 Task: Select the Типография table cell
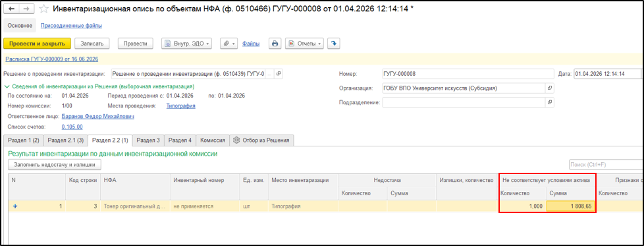pos(303,206)
